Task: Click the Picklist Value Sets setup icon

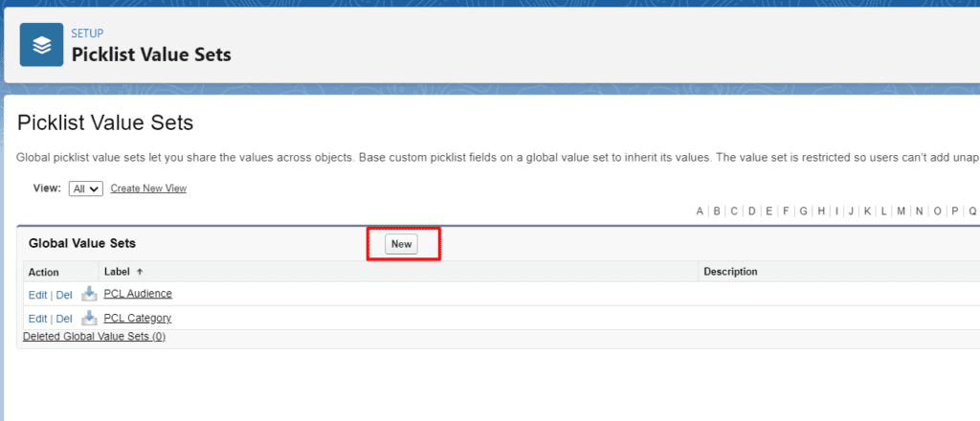Action: click(41, 45)
